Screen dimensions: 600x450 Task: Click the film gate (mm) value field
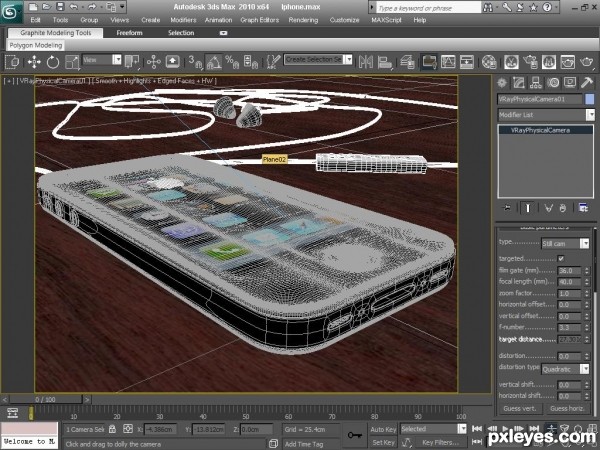[x=569, y=271]
